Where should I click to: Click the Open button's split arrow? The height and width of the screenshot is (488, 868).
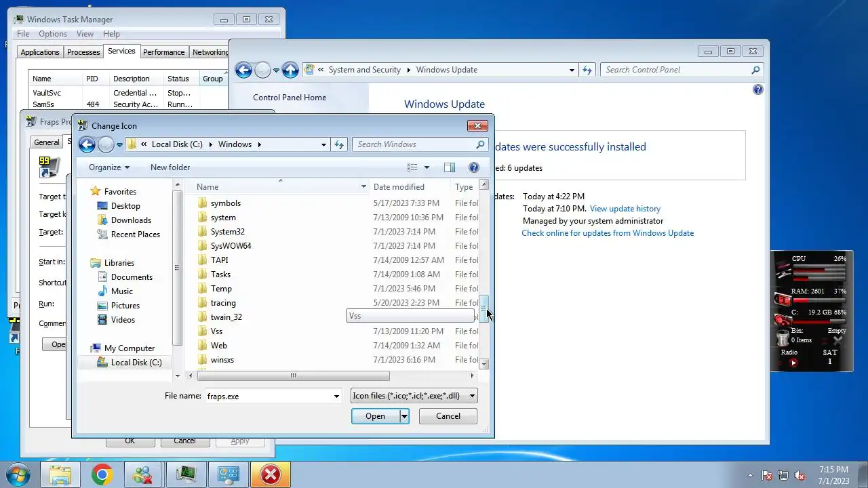404,416
